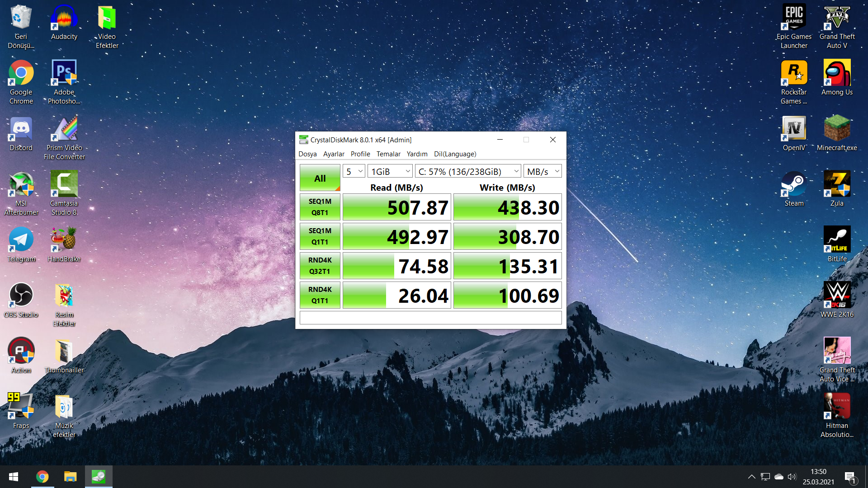Click CrystalDiskMark icon in the taskbar

[99, 477]
